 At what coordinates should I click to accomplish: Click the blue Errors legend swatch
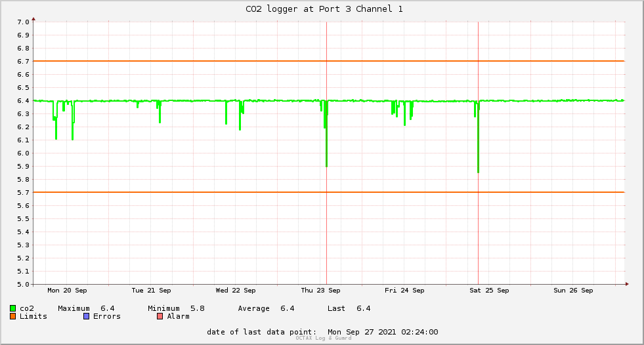point(86,316)
